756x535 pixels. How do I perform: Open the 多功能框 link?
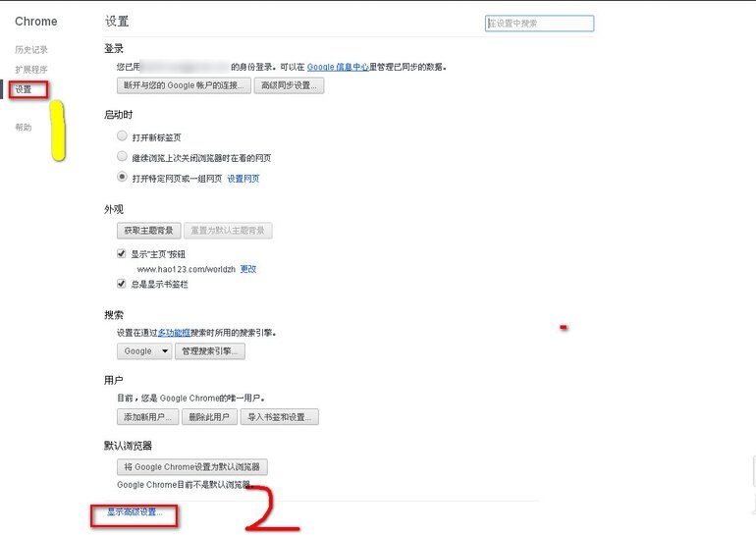coord(174,333)
